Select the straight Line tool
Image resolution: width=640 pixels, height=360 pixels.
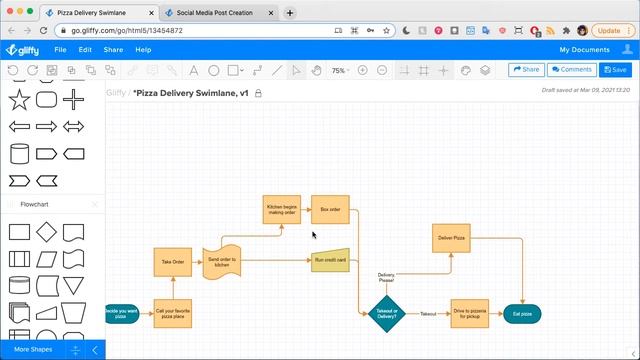pos(277,70)
